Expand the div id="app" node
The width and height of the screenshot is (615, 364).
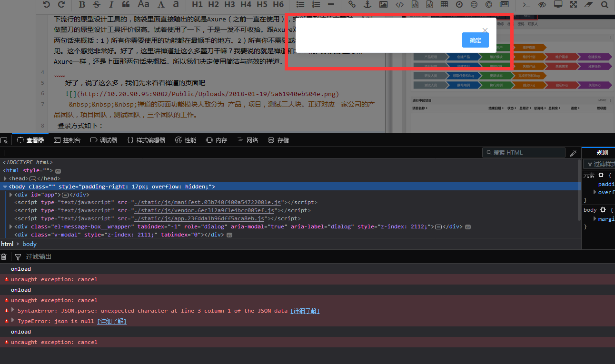pyautogui.click(x=11, y=195)
